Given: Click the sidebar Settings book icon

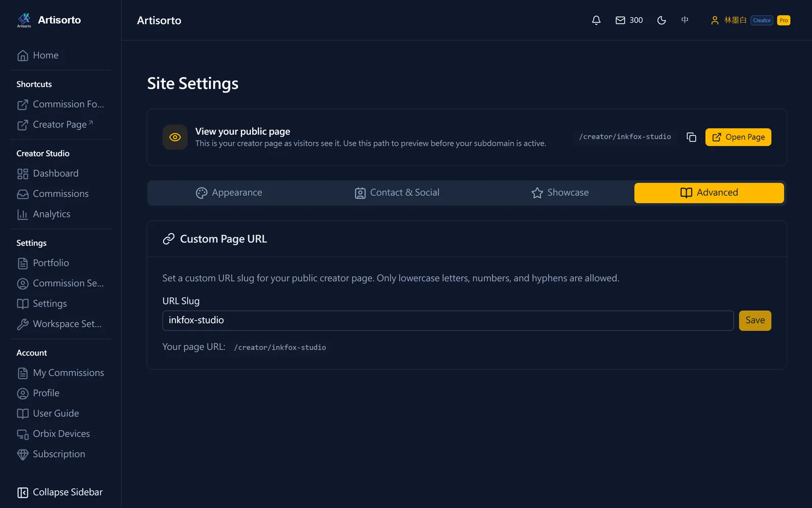Looking at the screenshot, I should click(23, 304).
